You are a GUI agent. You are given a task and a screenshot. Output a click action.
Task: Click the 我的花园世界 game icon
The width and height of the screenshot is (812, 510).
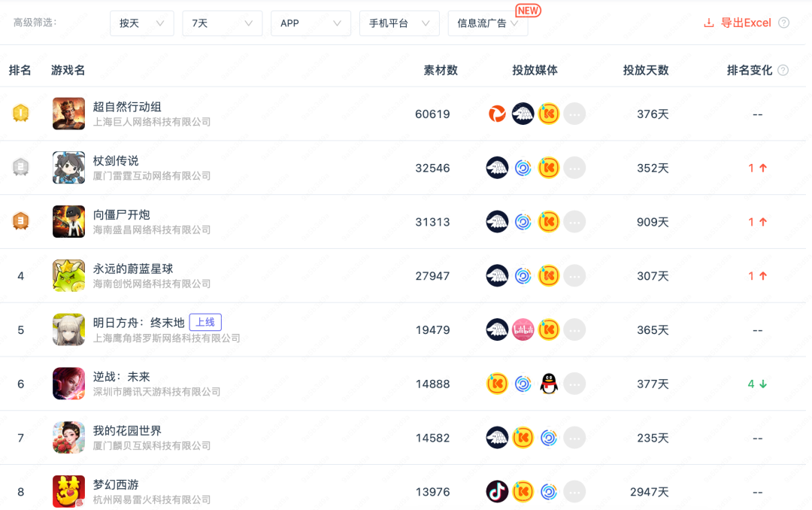[x=68, y=438]
